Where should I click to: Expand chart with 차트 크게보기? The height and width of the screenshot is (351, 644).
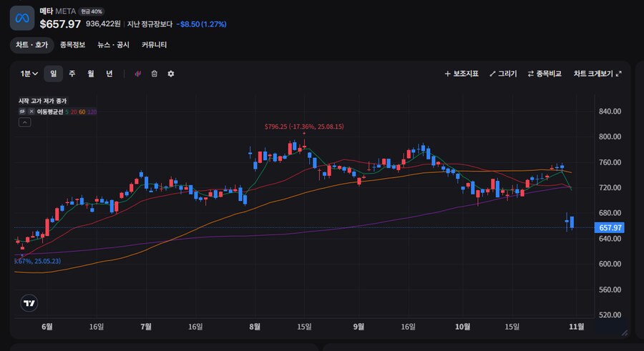click(597, 74)
